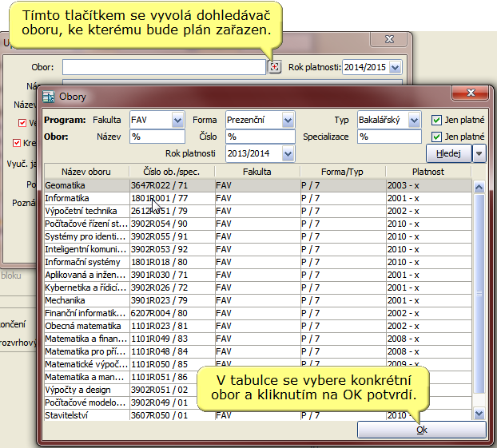
Task: Select the Obecná matematika row
Action: (258, 326)
